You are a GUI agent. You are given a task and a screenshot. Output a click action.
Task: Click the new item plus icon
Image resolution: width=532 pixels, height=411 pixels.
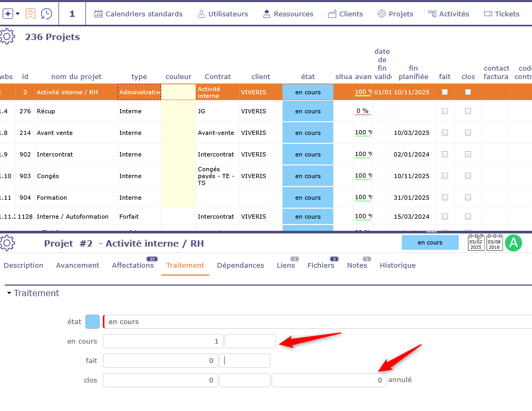7,14
